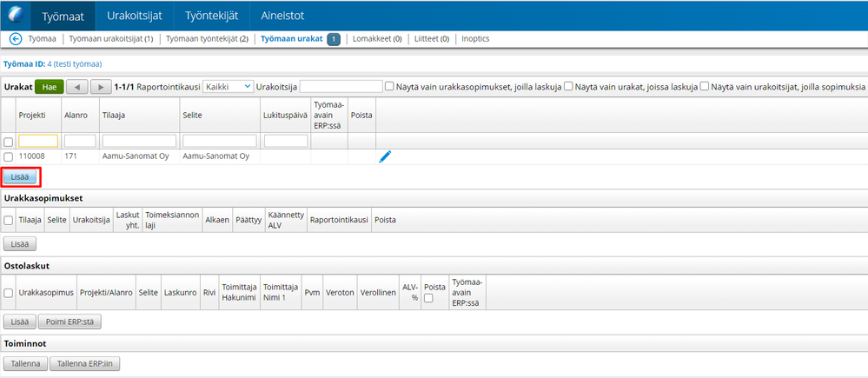Click the Alanro filter input
This screenshot has width=868, height=378.
pyautogui.click(x=80, y=141)
